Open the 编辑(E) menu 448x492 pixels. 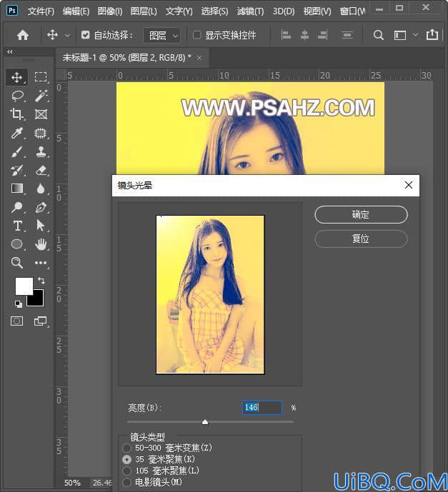(x=76, y=11)
